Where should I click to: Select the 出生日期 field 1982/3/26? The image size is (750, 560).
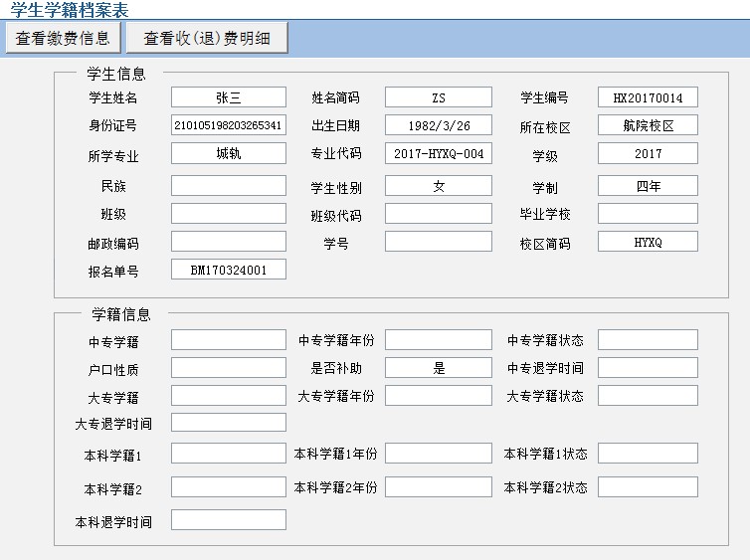coord(438,125)
